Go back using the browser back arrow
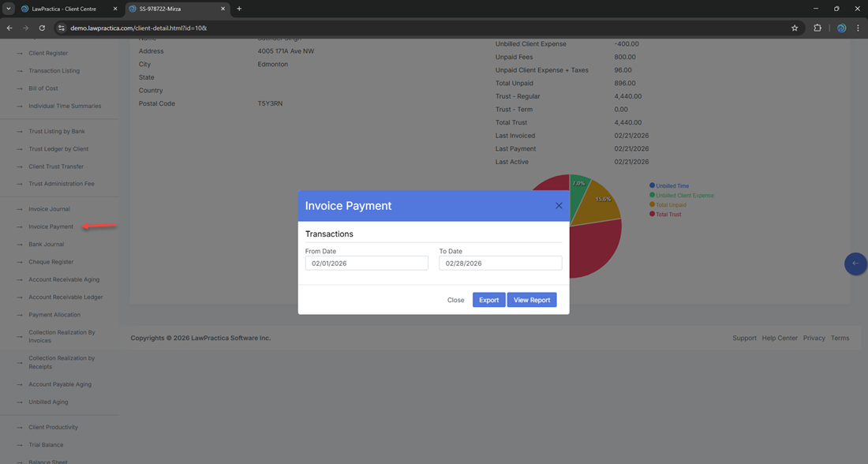The width and height of the screenshot is (868, 464). coord(9,28)
